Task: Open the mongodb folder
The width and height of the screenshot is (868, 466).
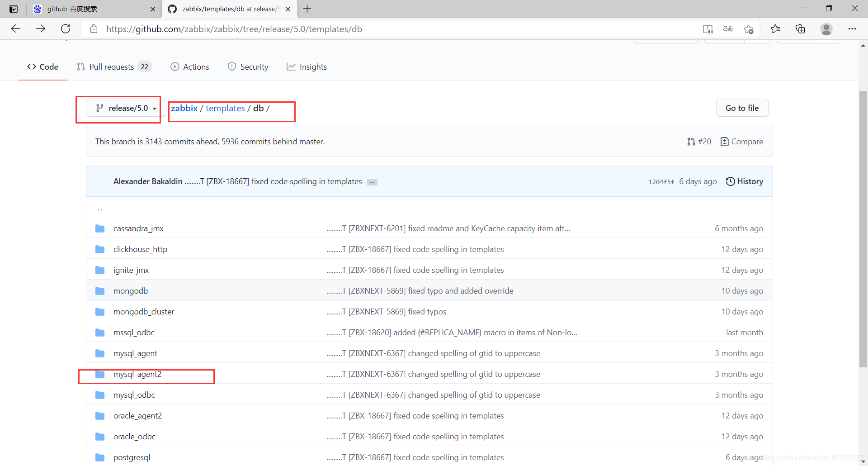Action: (131, 291)
